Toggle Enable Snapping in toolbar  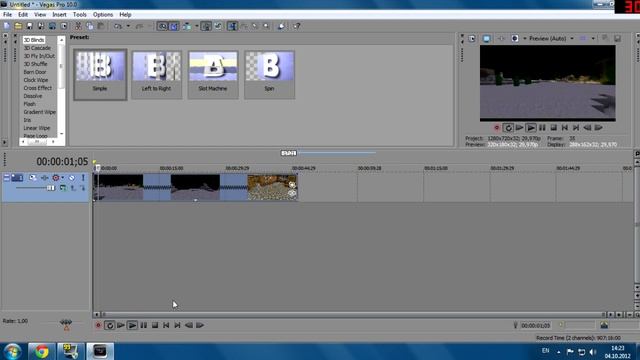pyautogui.click(x=162, y=26)
